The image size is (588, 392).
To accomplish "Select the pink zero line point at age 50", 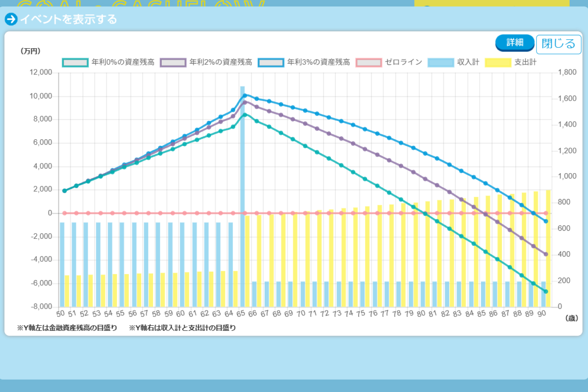I will tap(65, 213).
